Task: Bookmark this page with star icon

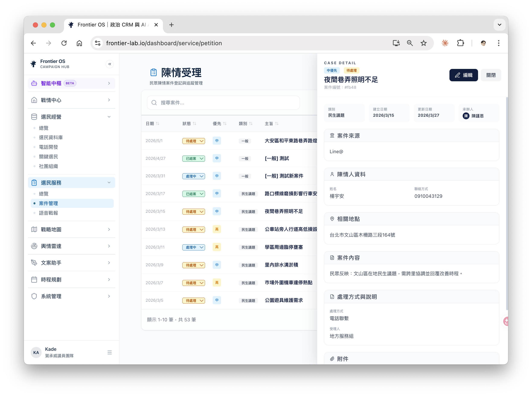Action: pyautogui.click(x=423, y=43)
